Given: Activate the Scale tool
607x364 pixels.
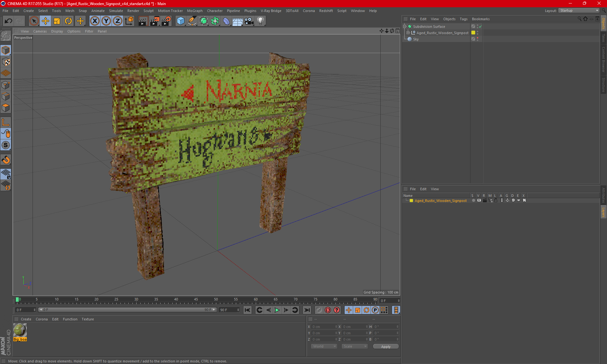Looking at the screenshot, I should coord(57,21).
